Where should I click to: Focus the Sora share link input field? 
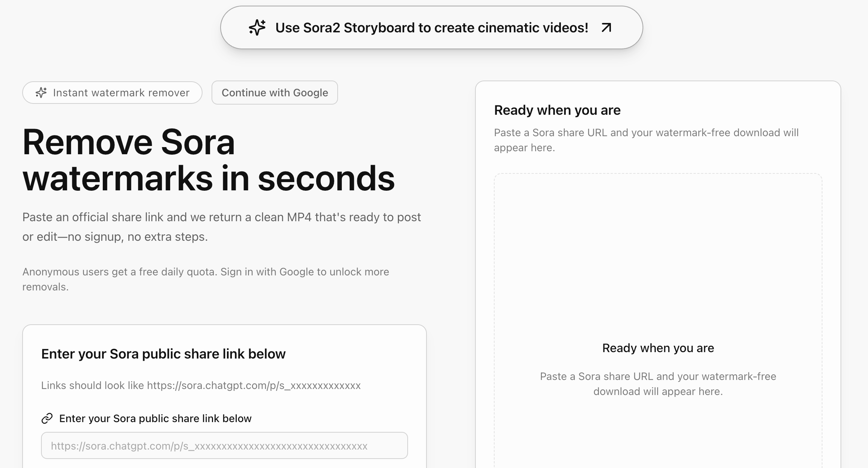pyautogui.click(x=224, y=446)
